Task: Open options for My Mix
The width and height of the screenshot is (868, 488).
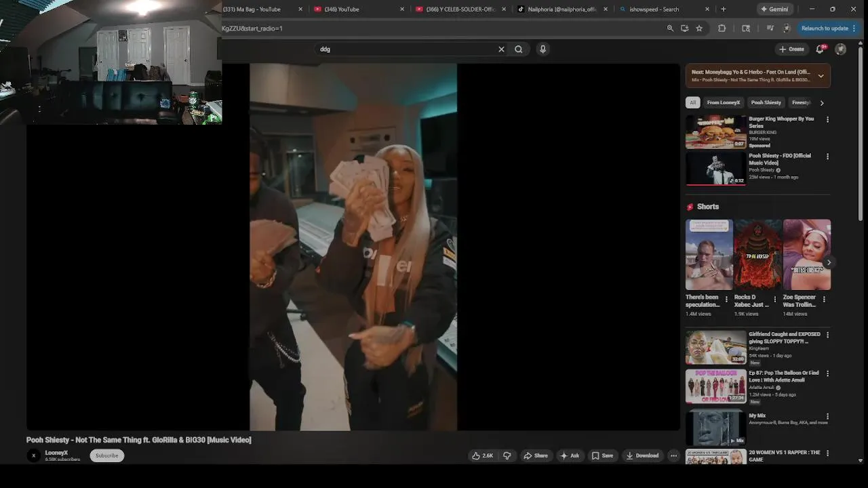Action: click(827, 416)
